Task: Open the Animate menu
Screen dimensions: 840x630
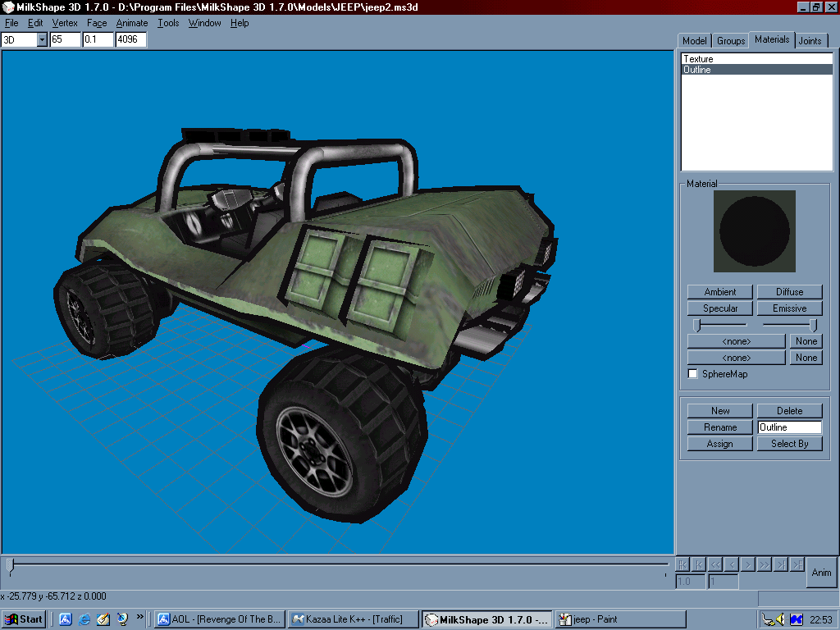Action: tap(131, 23)
